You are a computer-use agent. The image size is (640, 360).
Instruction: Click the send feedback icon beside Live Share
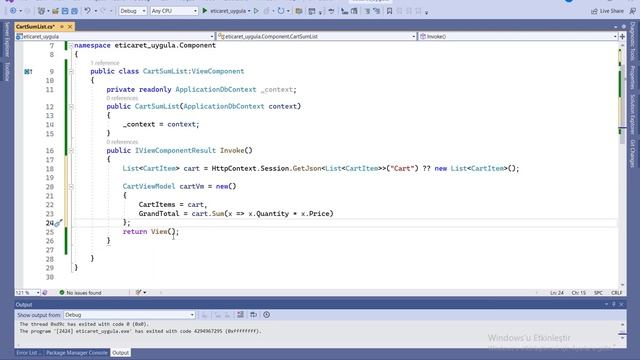click(x=632, y=11)
